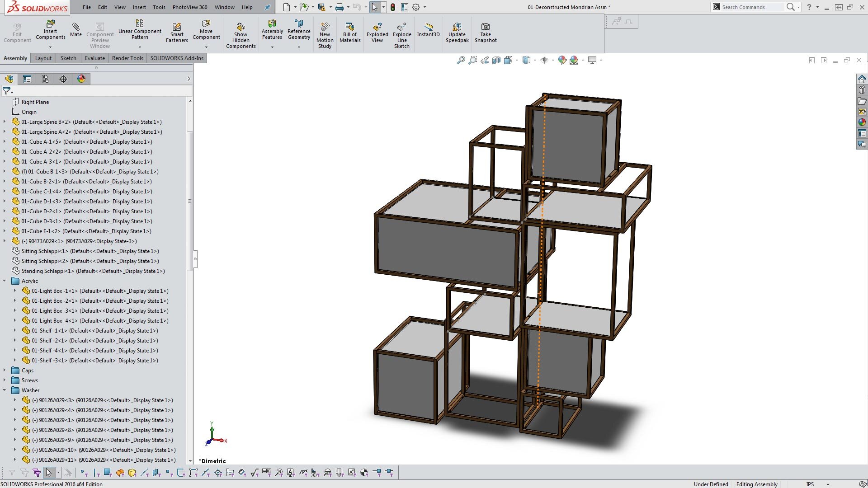Open DimXpertManager tab icon

point(63,79)
